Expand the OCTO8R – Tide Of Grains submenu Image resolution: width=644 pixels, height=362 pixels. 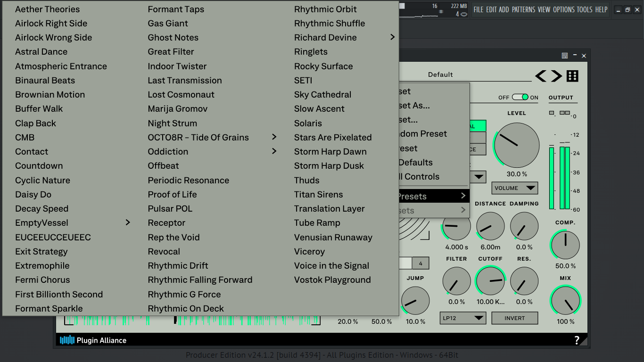point(213,137)
